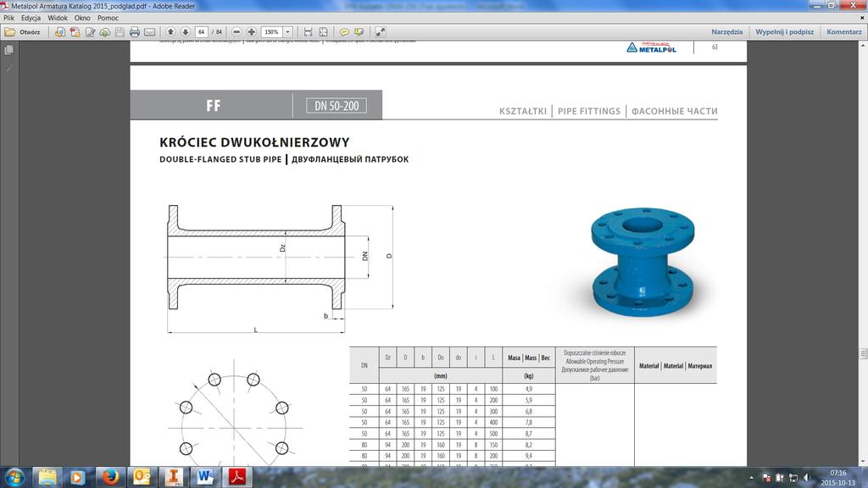Open the Edycja menu
The width and height of the screenshot is (868, 488).
(x=31, y=18)
